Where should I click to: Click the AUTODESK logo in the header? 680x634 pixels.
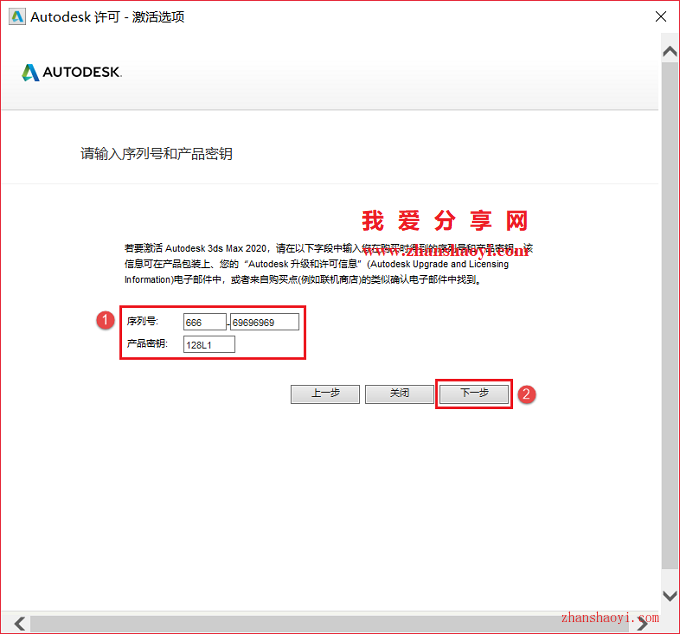click(x=72, y=72)
